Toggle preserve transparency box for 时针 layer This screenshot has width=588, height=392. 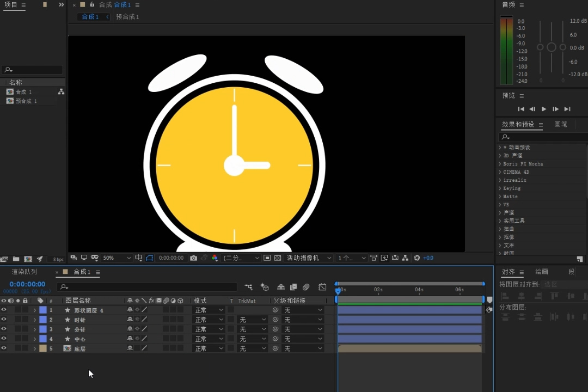pos(231,320)
